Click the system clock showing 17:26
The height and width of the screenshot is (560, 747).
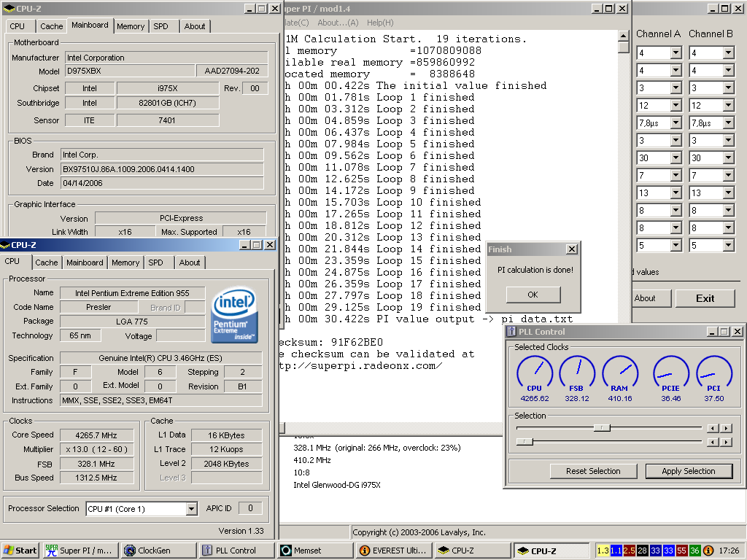tap(729, 551)
